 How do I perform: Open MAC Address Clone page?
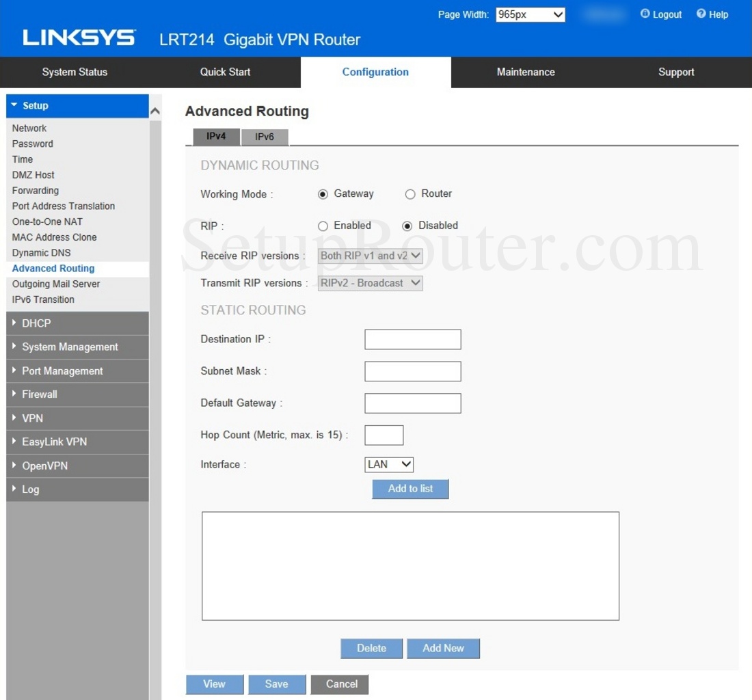point(54,237)
